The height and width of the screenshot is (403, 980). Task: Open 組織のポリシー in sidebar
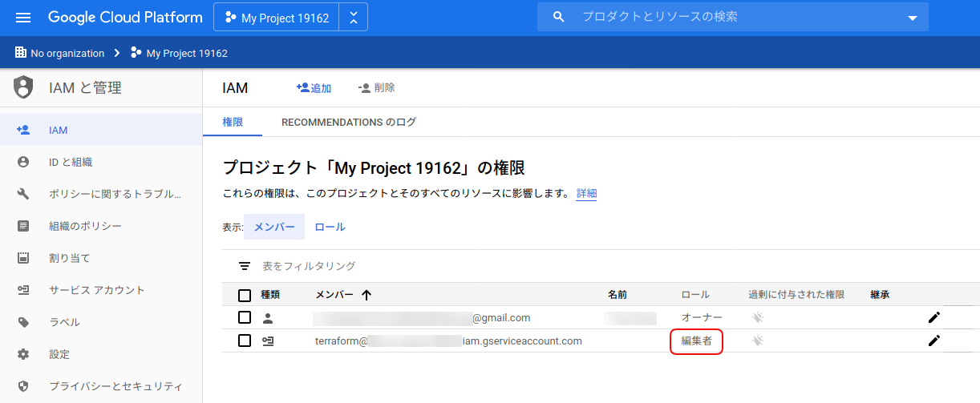click(x=101, y=226)
